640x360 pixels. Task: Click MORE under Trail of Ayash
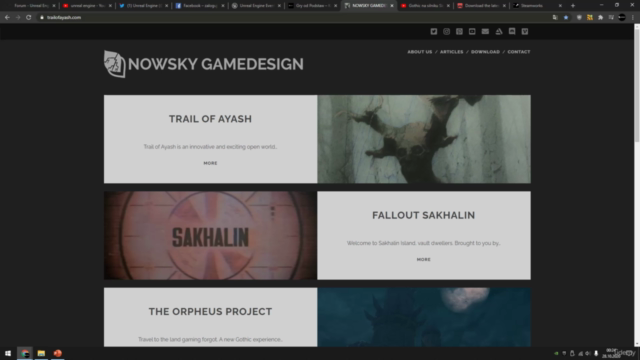[210, 163]
